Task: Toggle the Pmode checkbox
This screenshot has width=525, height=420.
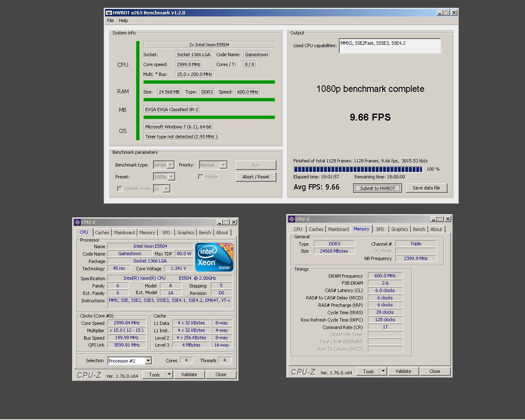Action: [x=201, y=177]
